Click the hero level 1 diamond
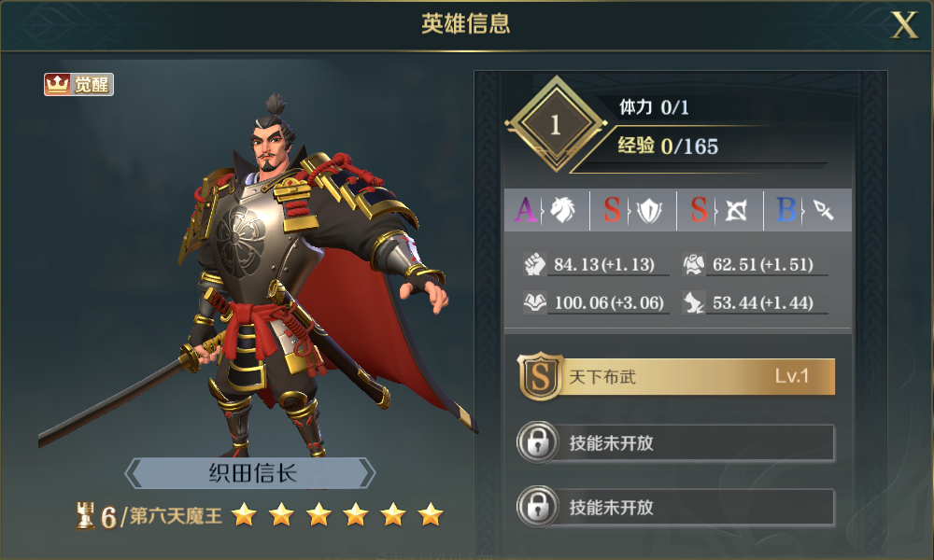 tap(556, 124)
